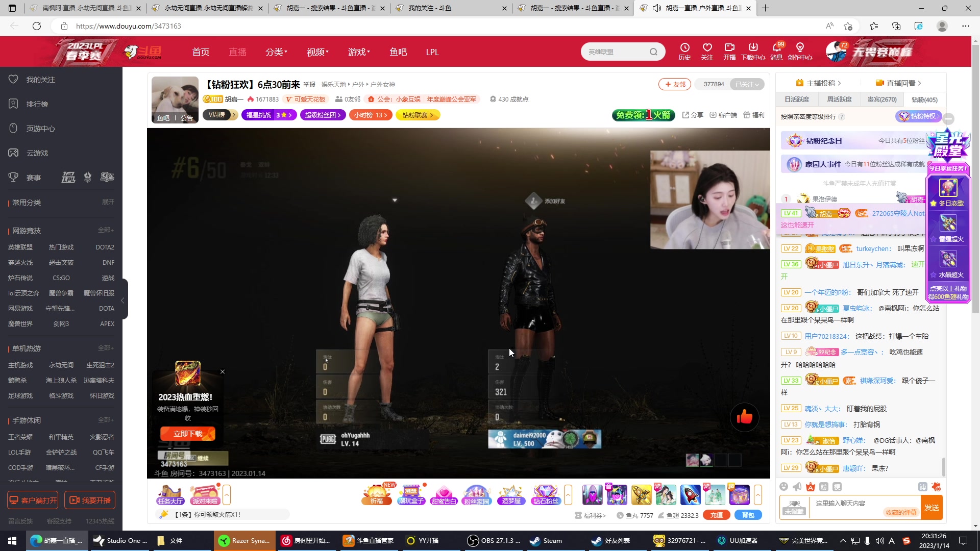This screenshot has height=551, width=980.
Task: Toggle the 未佩戴 fan badge selector
Action: (794, 508)
